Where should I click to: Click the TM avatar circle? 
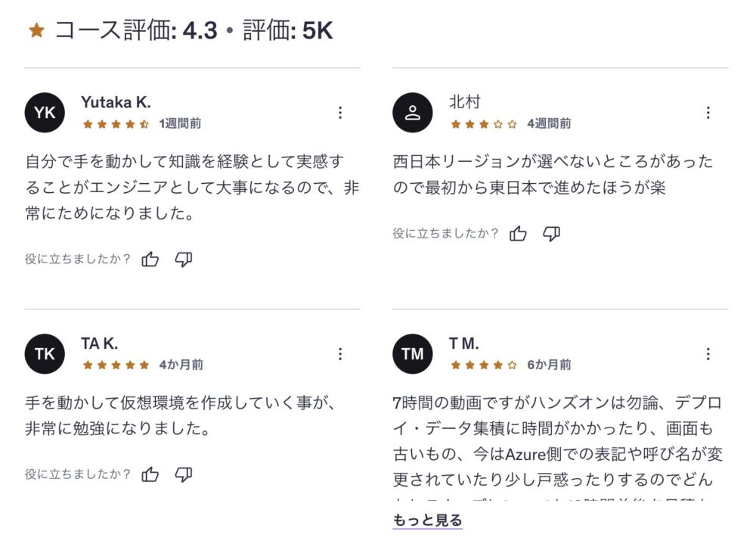413,353
